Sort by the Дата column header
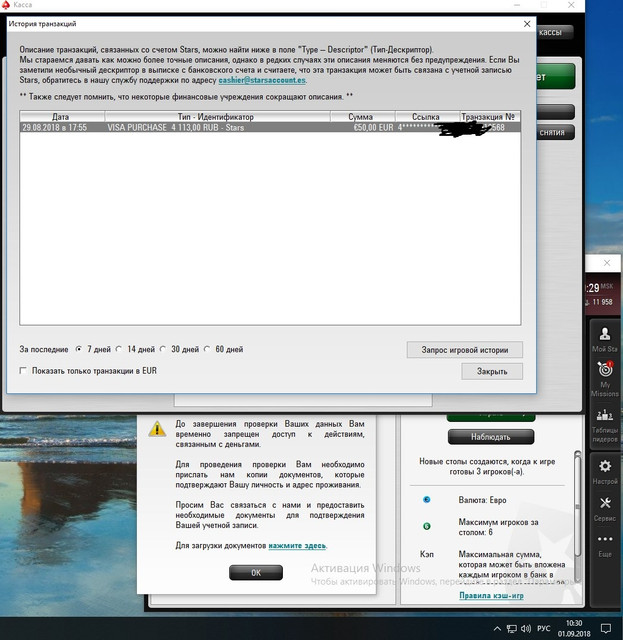The image size is (623, 640). click(62, 117)
